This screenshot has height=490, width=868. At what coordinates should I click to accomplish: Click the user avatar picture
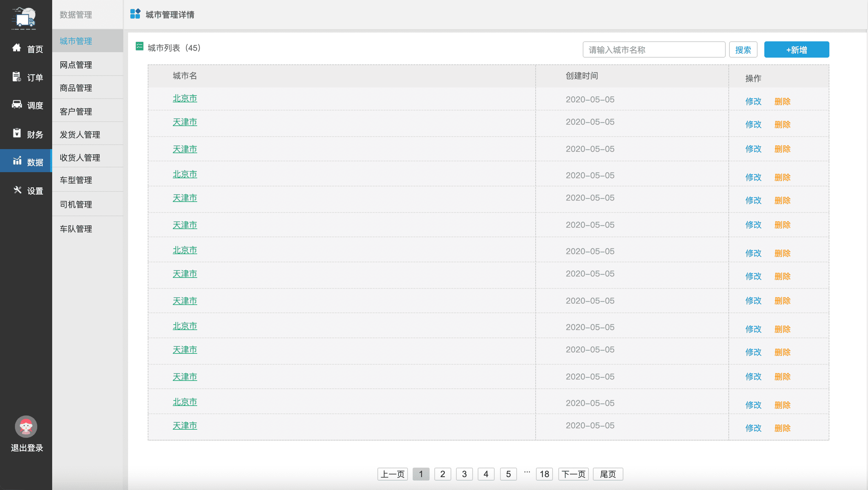[x=26, y=426]
